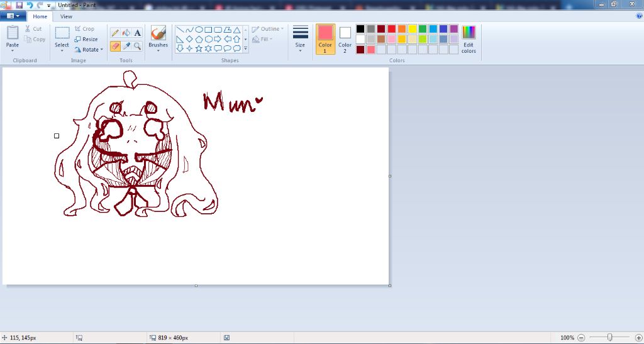Switch to the View tab
The image size is (644, 344).
[x=66, y=16]
